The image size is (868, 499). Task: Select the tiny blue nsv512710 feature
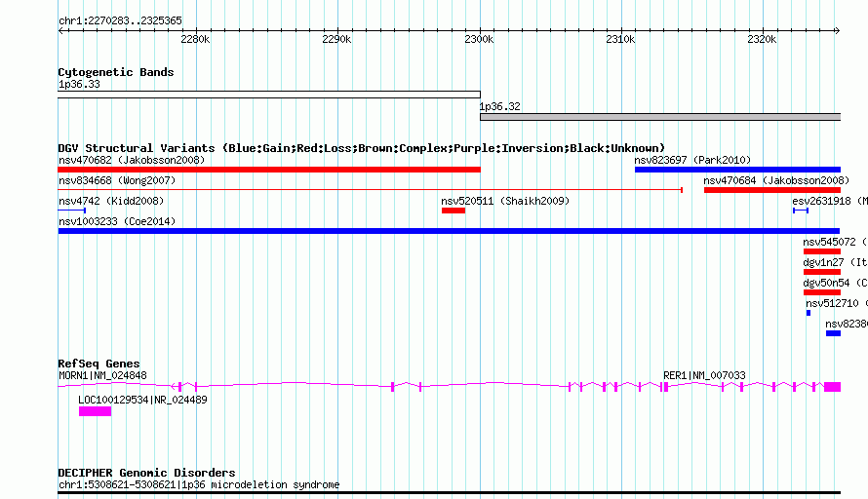click(x=809, y=313)
